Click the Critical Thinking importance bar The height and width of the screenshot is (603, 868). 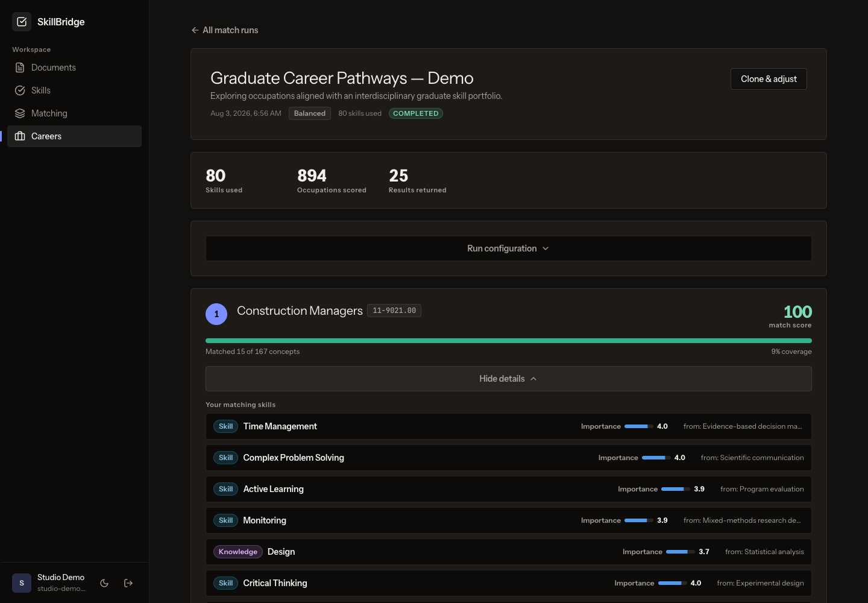pos(673,583)
